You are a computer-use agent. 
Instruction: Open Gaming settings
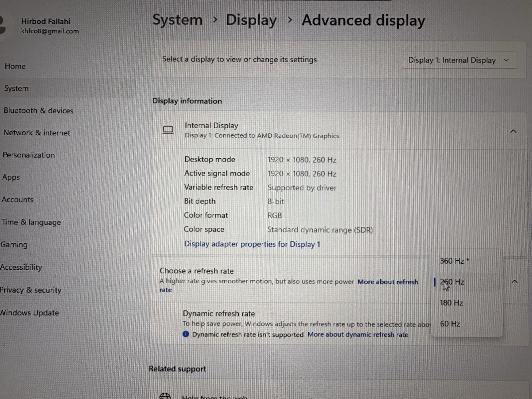tap(14, 245)
